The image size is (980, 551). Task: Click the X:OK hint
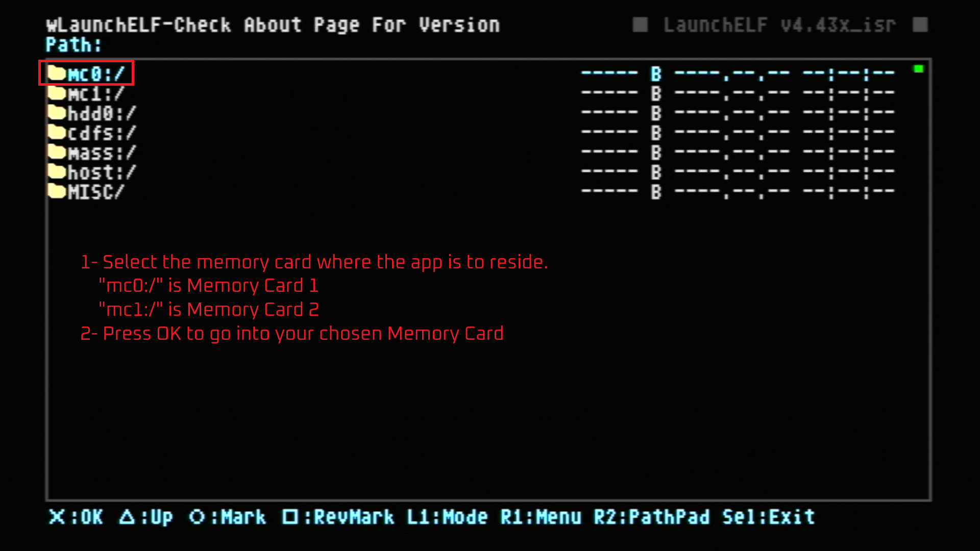click(76, 517)
